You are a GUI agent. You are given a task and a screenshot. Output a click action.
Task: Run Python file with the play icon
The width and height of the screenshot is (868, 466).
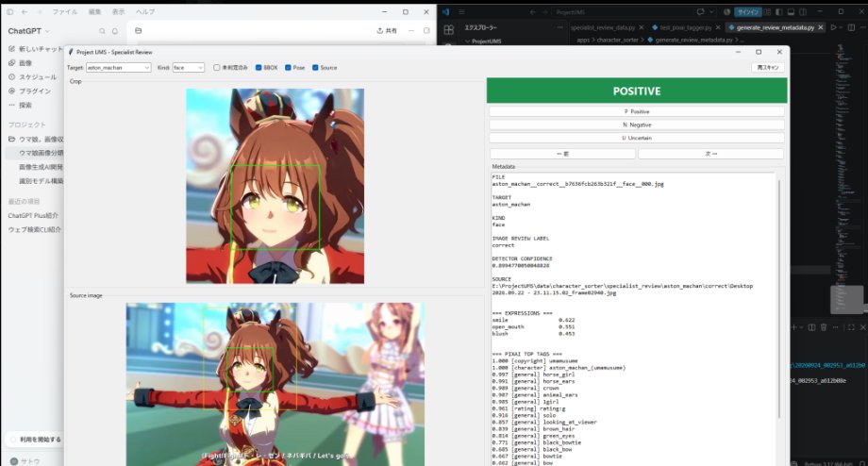pos(834,27)
